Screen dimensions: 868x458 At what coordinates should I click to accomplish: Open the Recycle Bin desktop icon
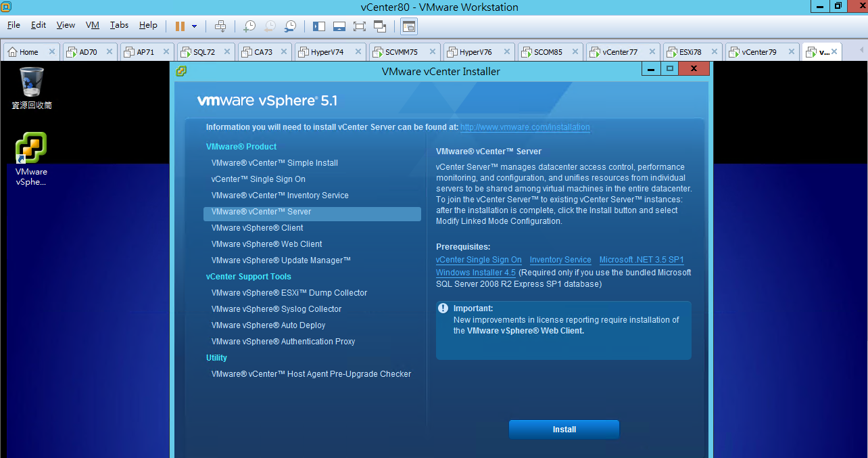[32, 88]
